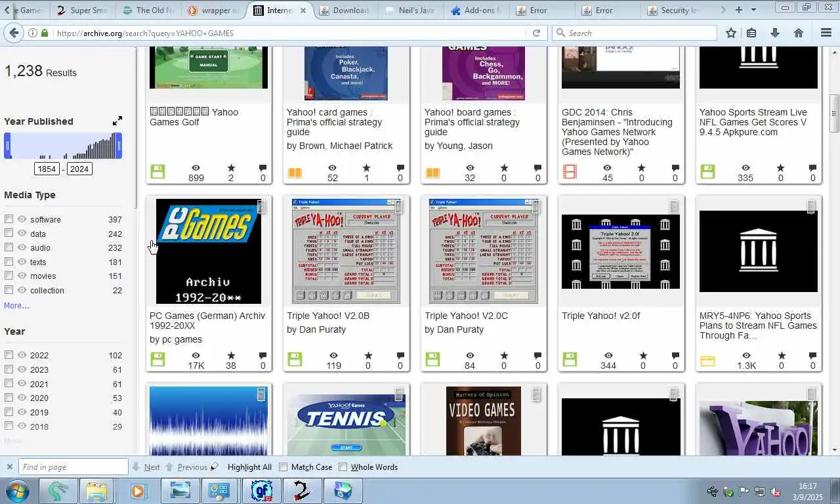Open the Triple Yahoo! v2.0f item link
This screenshot has height=504, width=840.
[600, 316]
